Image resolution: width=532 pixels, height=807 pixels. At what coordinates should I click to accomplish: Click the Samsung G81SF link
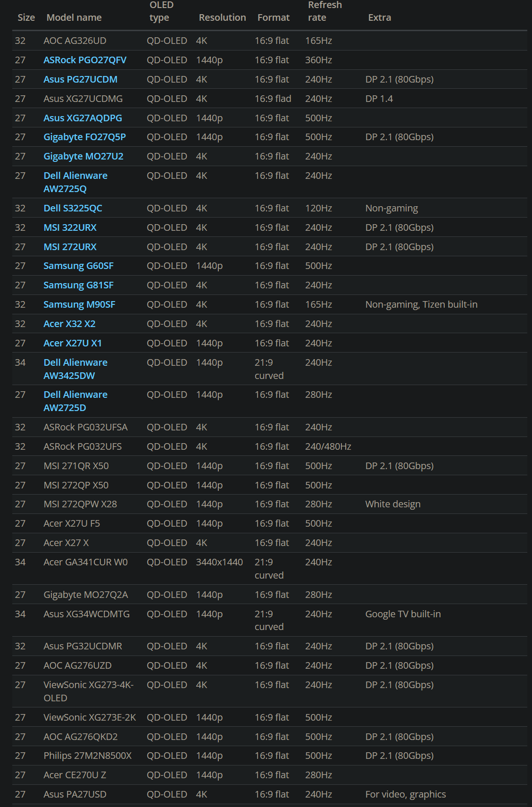(x=78, y=285)
